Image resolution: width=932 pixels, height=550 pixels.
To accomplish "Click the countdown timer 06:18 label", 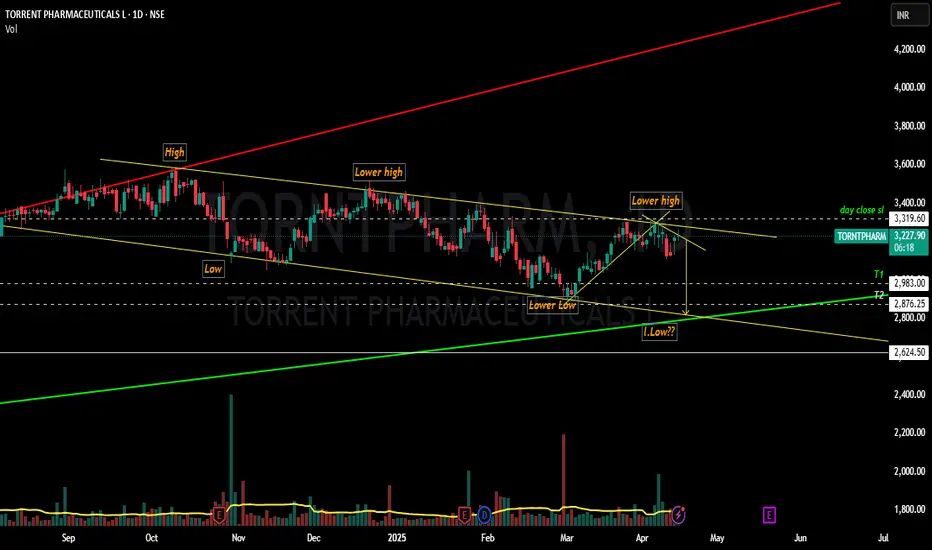I will coord(903,248).
